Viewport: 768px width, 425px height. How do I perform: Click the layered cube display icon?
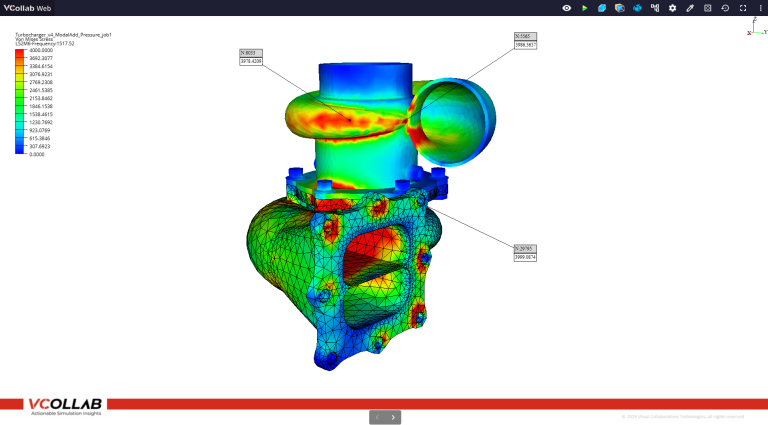tap(620, 8)
